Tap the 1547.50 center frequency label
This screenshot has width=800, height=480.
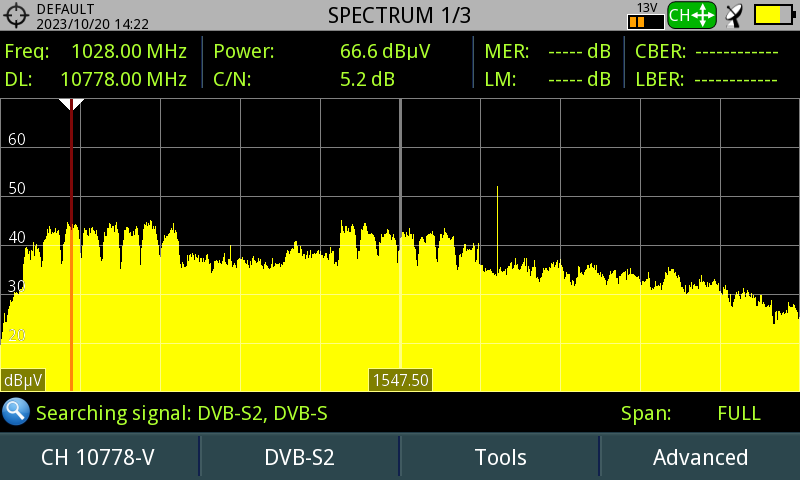401,380
